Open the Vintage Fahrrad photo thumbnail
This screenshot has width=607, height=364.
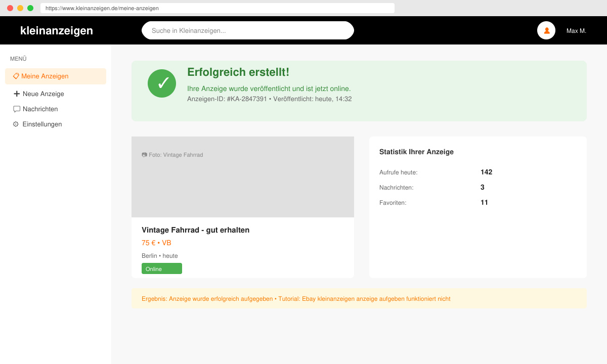243,177
